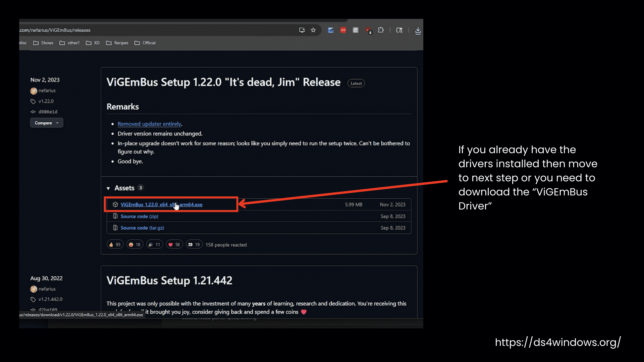Open the Shows bookmark folder

click(x=43, y=43)
